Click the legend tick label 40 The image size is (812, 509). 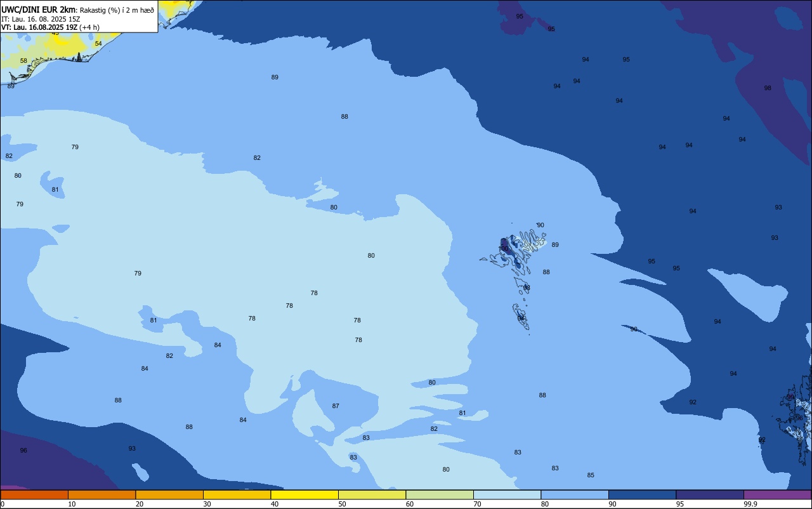(x=274, y=504)
